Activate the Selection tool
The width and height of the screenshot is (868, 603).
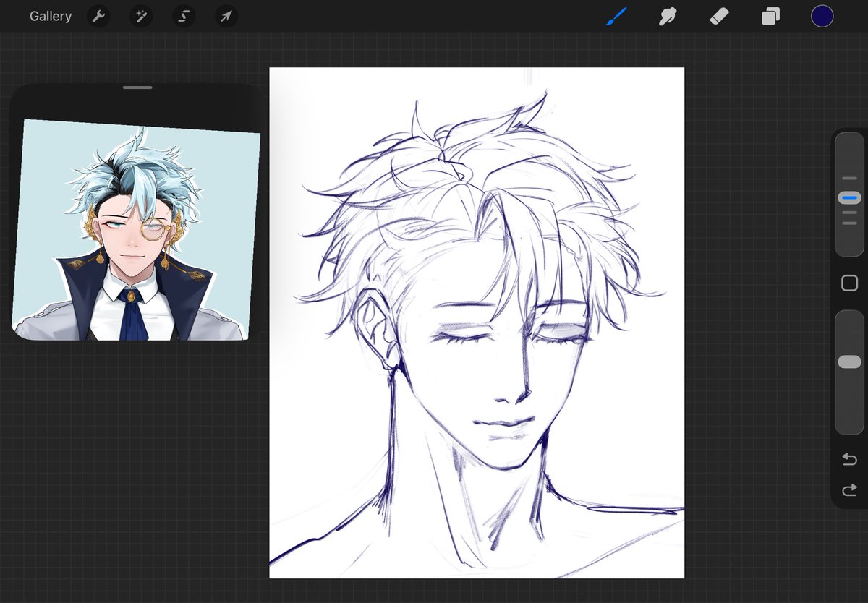tap(184, 16)
